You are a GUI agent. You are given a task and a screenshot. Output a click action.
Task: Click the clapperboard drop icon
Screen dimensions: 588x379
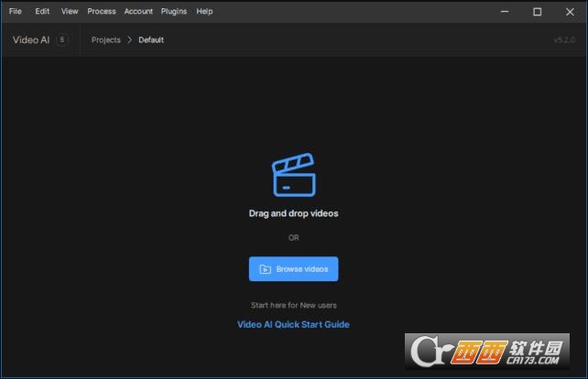(294, 175)
